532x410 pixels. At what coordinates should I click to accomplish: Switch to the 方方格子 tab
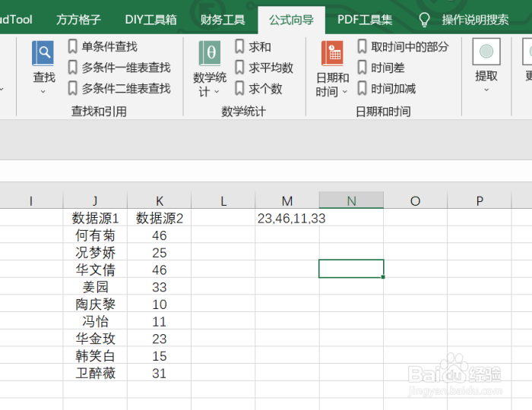[78, 20]
